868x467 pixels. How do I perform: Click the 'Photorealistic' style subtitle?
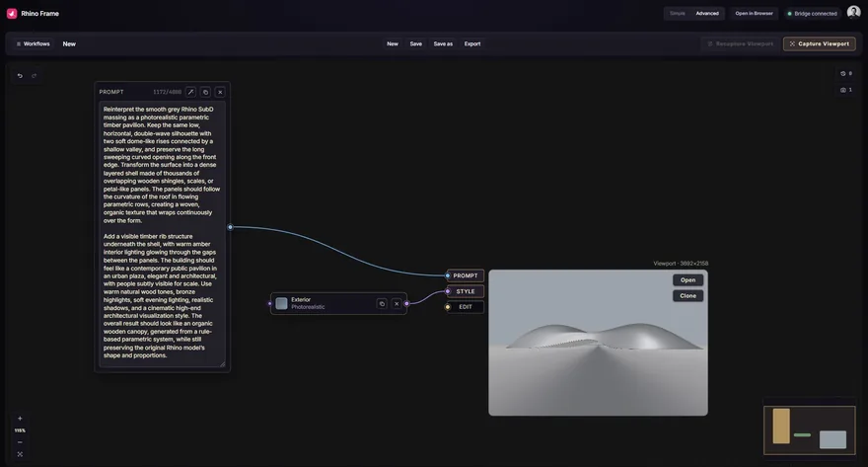point(308,307)
